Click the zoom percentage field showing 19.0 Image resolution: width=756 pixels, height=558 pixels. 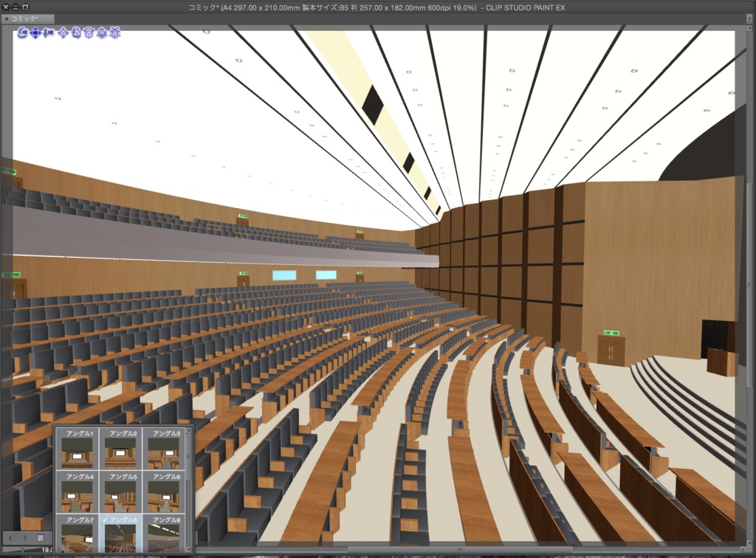pyautogui.click(x=47, y=550)
